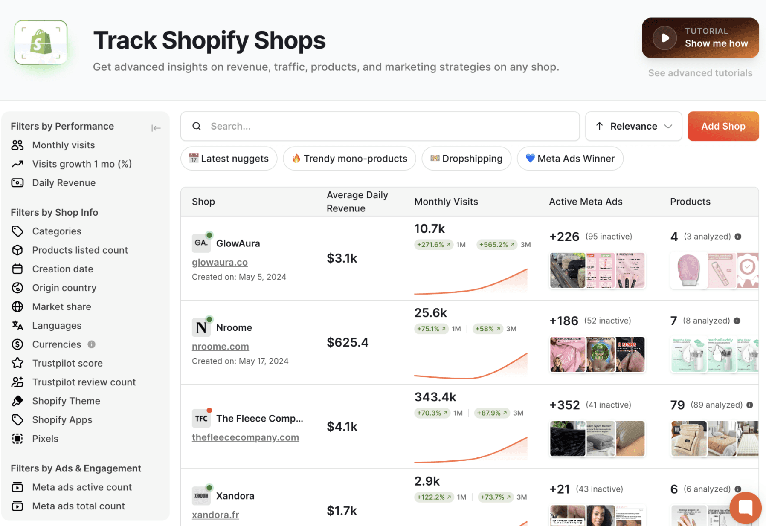Screen dimensions: 766x532
Task: Open the Origin country filter
Action: 64,288
